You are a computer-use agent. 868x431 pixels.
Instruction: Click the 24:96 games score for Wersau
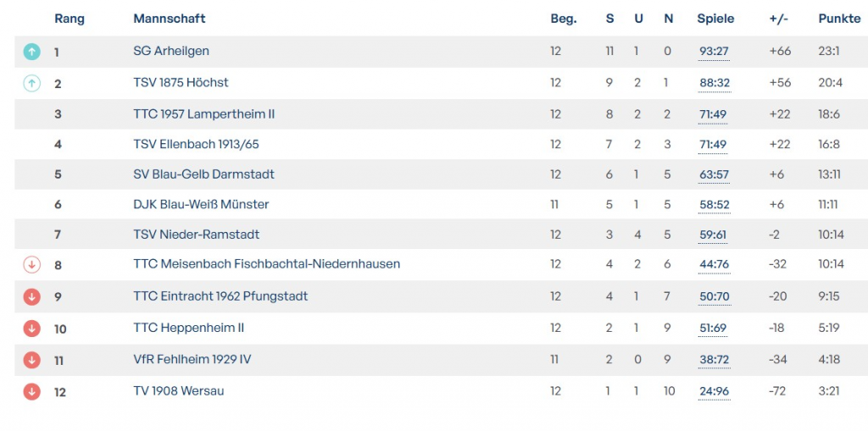click(714, 391)
